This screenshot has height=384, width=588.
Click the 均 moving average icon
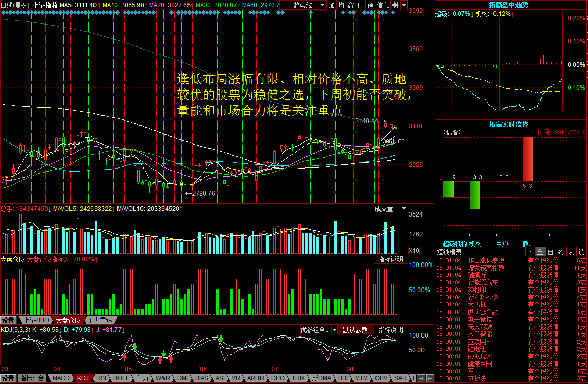point(341,5)
